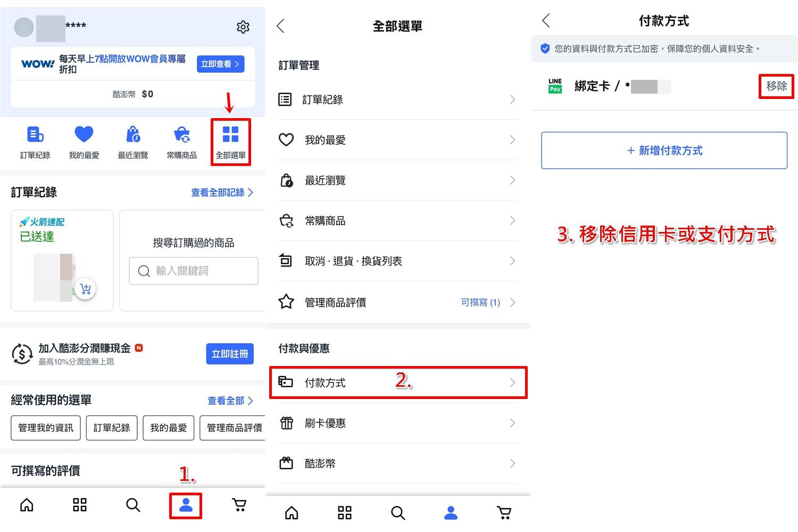Viewport: 798px width, 532px height.
Task: Open 可撰寫 (1) review link
Action: [x=480, y=303]
